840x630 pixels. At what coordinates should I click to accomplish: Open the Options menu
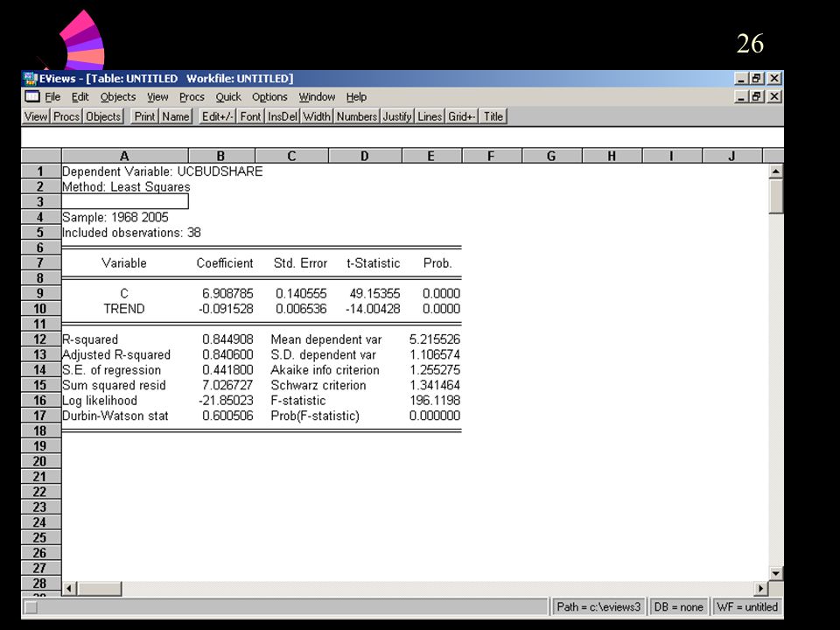point(269,97)
